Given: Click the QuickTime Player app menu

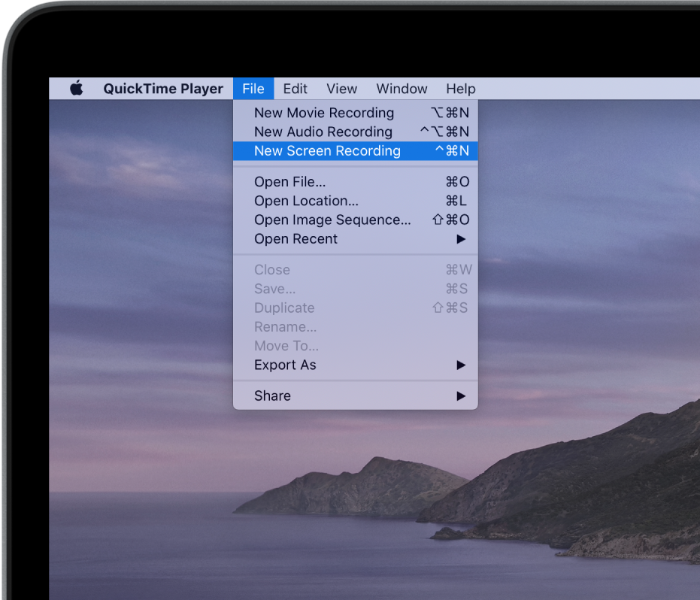Looking at the screenshot, I should pyautogui.click(x=163, y=89).
